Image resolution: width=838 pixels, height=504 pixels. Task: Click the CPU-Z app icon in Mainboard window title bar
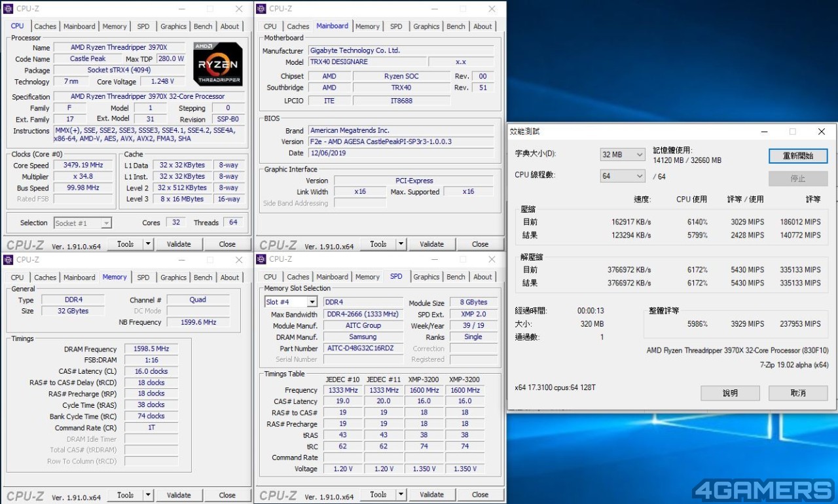(x=261, y=9)
